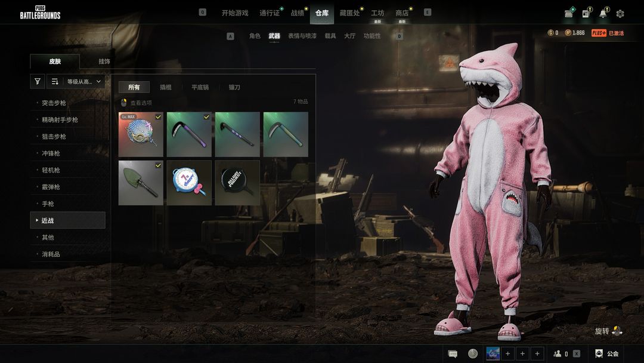Click the PUBG Battlegrounds logo
The height and width of the screenshot is (363, 644).
[40, 13]
